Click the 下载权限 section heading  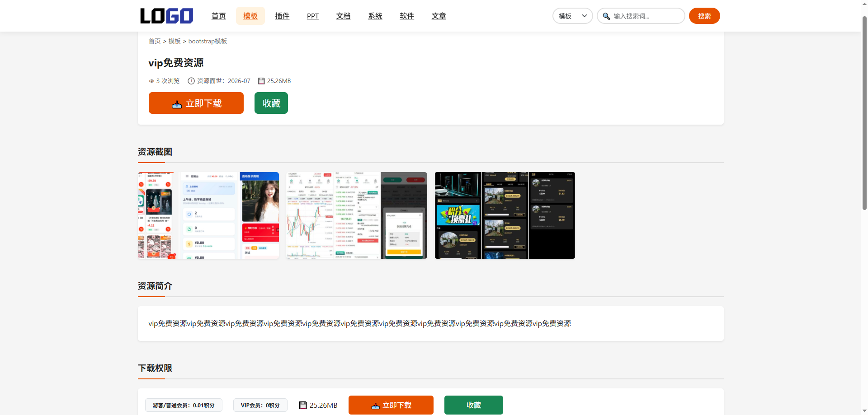pos(155,368)
